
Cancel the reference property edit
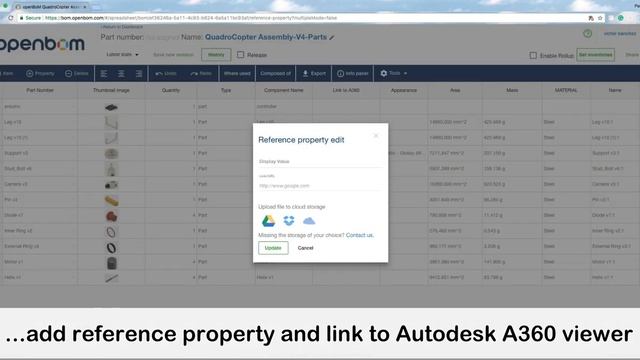point(305,248)
